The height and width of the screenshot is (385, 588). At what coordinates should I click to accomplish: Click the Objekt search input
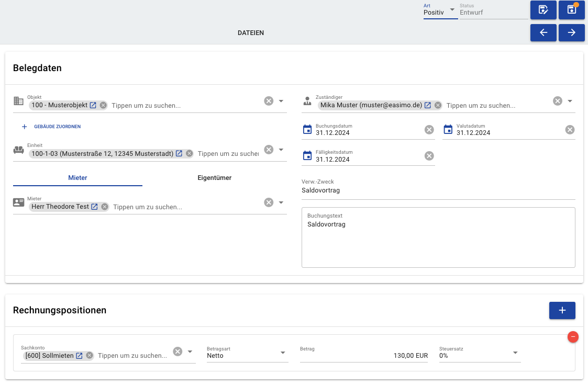point(186,106)
